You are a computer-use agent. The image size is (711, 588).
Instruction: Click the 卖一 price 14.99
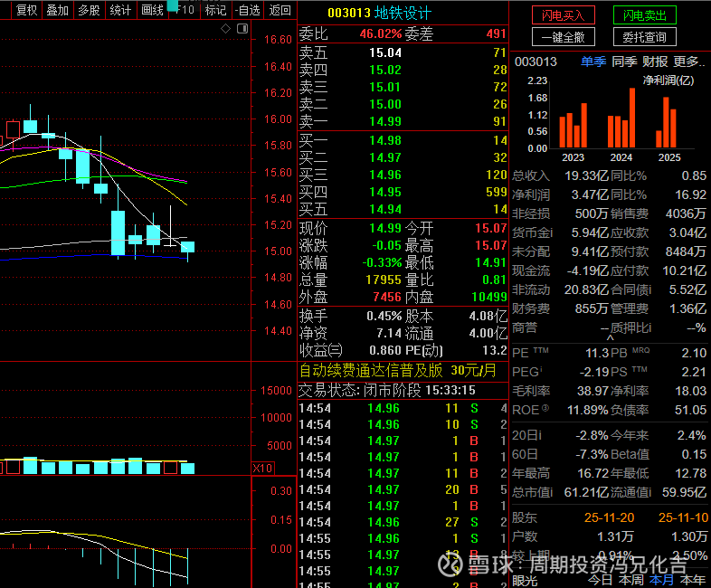pos(385,121)
